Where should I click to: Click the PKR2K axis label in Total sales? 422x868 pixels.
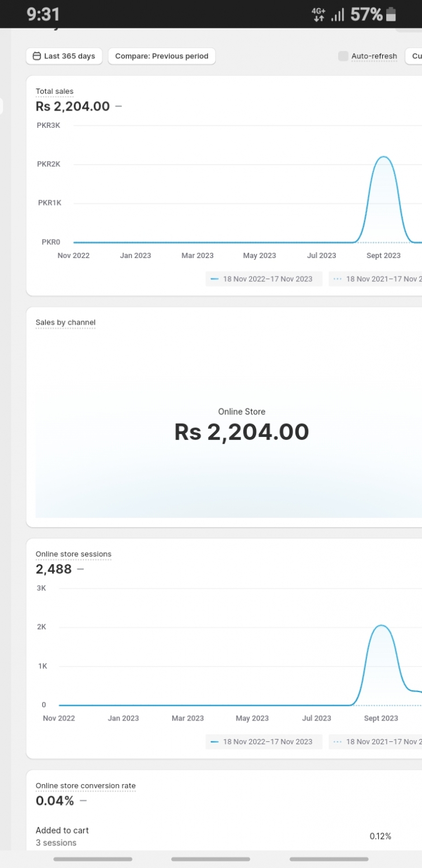[x=49, y=164]
